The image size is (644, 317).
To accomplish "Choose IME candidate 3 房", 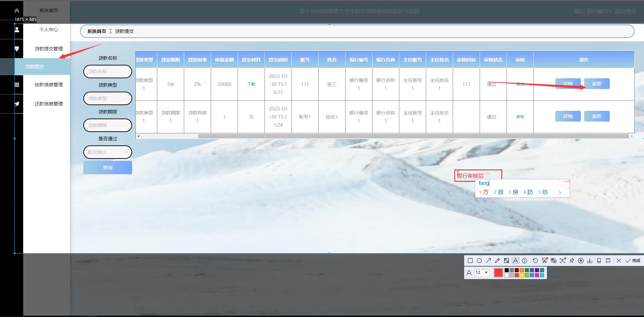I will coord(514,192).
